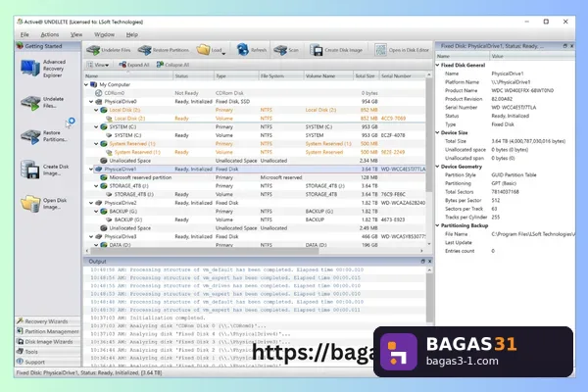Select the System Reserved (1:) primary row
Image resolution: width=588 pixels, height=392 pixels.
coord(255,144)
